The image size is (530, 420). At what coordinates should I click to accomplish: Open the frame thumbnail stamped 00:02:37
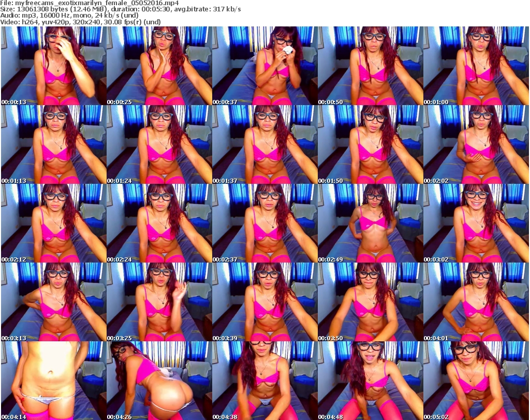[265, 223]
